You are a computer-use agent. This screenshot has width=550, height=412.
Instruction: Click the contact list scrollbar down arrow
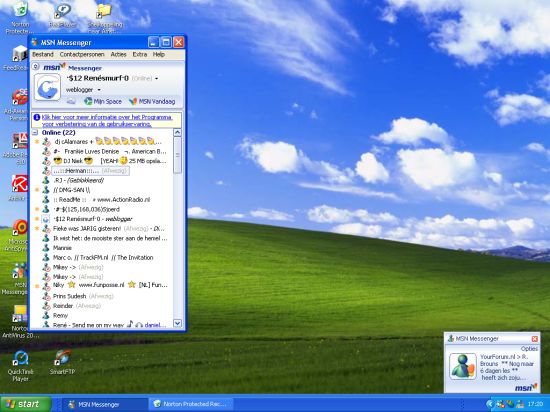coord(177,323)
